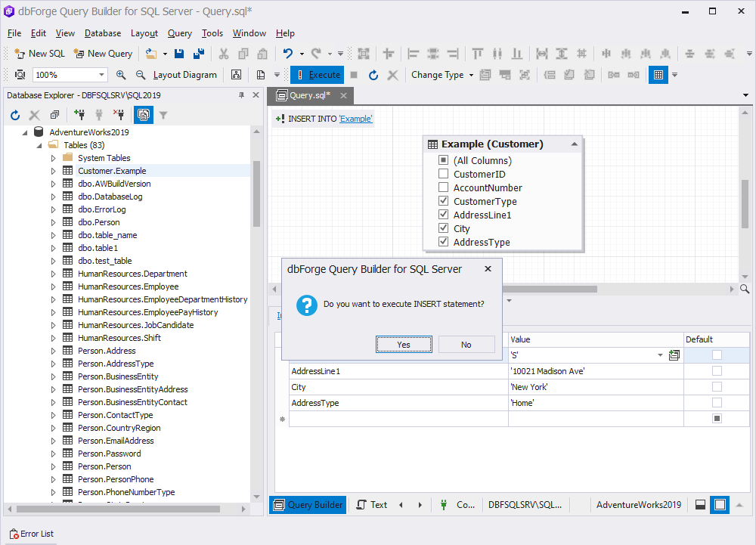Switch to the Text view tab
This screenshot has height=545, width=756.
[x=372, y=504]
